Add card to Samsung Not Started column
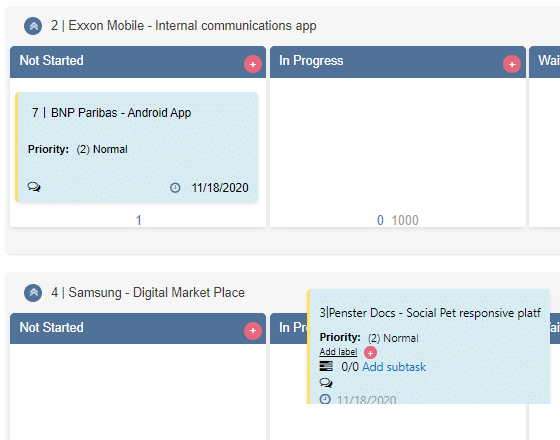This screenshot has height=440, width=560. pos(253,331)
